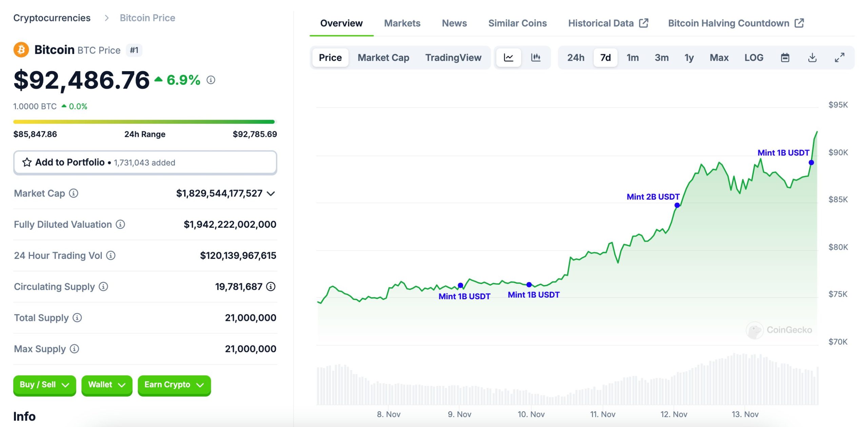The width and height of the screenshot is (868, 427).
Task: Click the Market Cap info icon
Action: pyautogui.click(x=74, y=193)
